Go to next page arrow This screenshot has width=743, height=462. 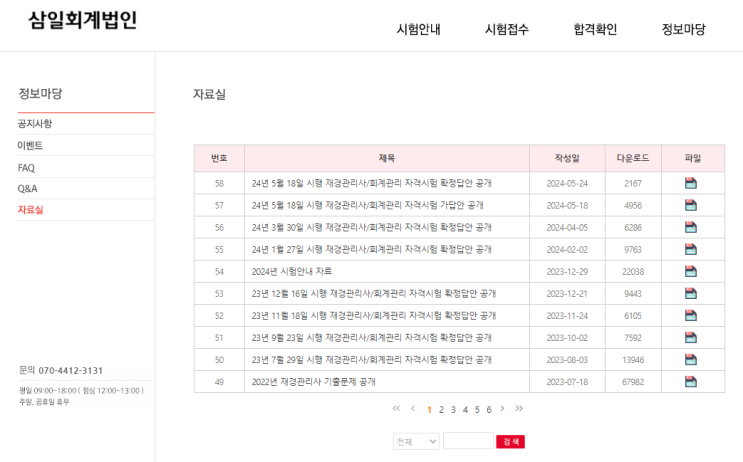502,408
